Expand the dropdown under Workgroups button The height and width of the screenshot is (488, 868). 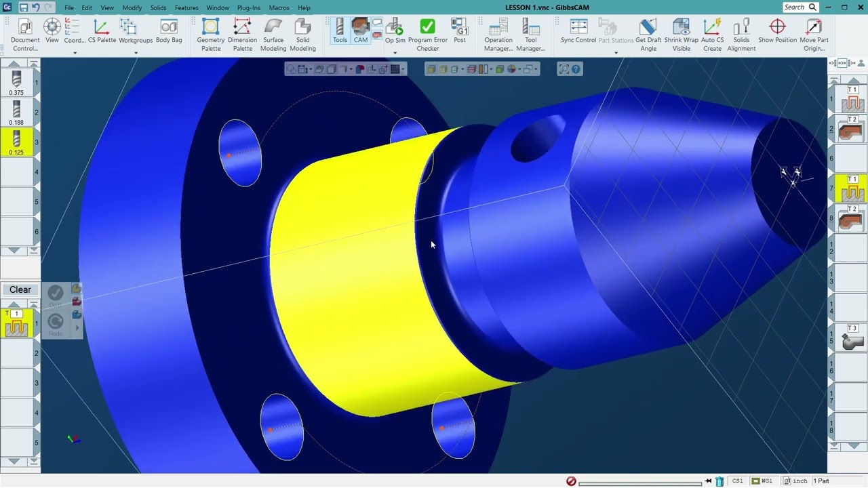136,53
